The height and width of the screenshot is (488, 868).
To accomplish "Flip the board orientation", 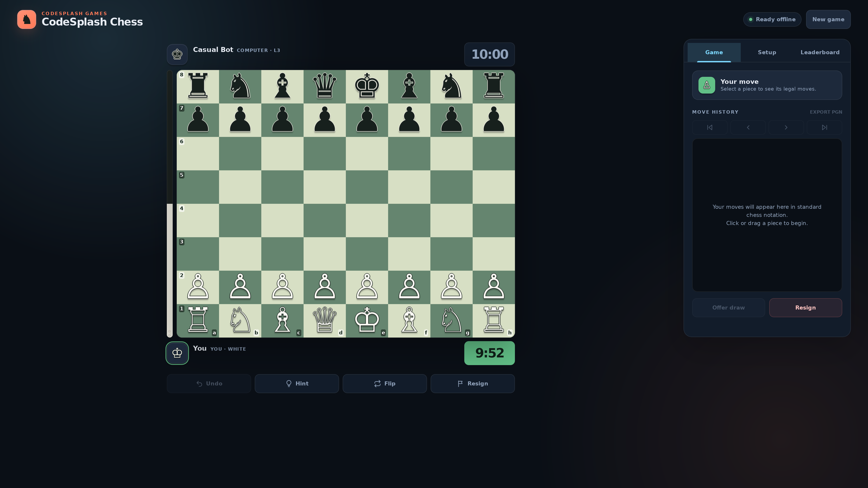I will [385, 384].
